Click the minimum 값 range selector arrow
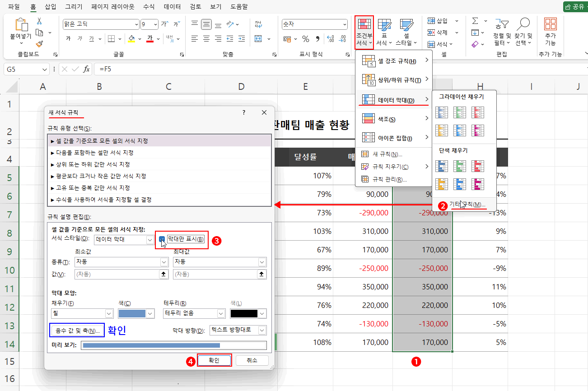The width and height of the screenshot is (588, 391). click(163, 274)
